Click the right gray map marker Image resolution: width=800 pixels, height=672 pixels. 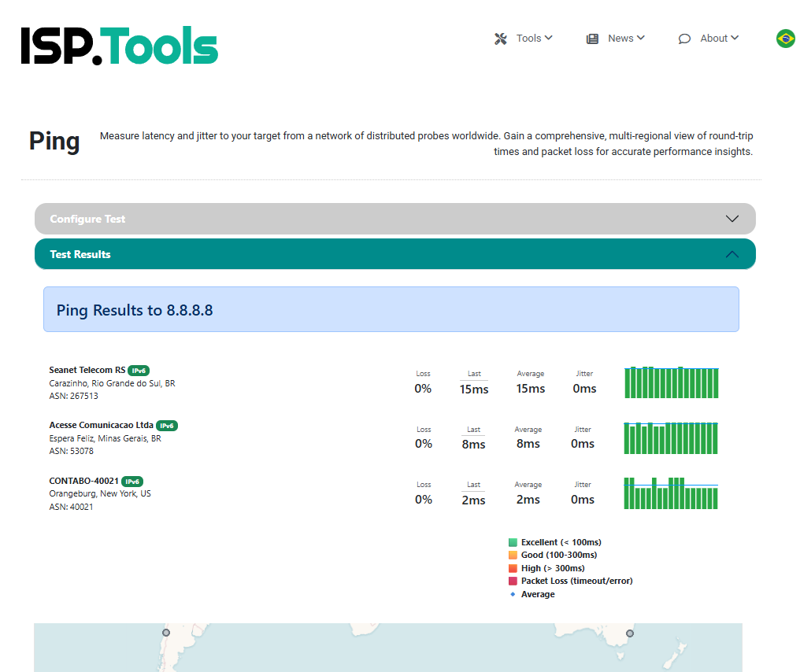(629, 631)
